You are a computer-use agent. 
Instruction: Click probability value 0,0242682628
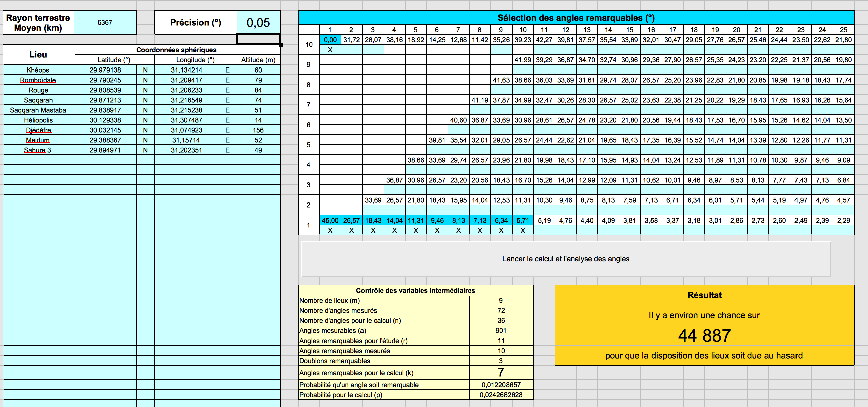[501, 395]
